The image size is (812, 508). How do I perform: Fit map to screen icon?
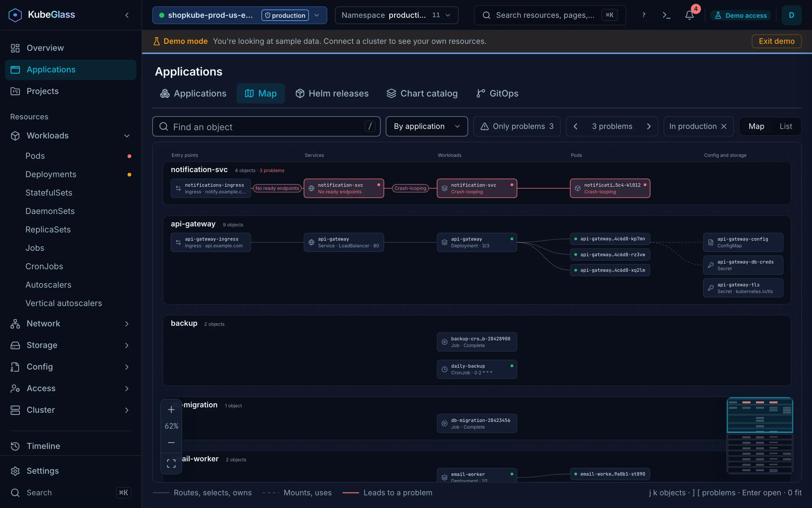coord(171,463)
